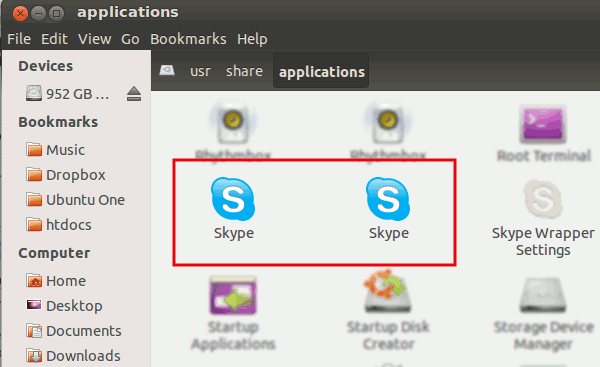Open the Go menu
Viewport: 600px width, 367px height.
130,39
